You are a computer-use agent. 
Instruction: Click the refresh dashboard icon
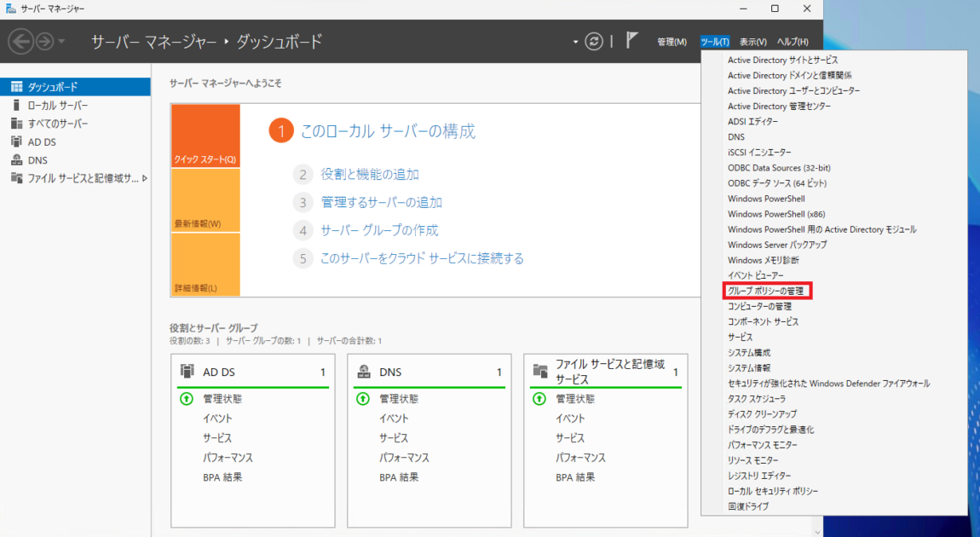coord(594,41)
